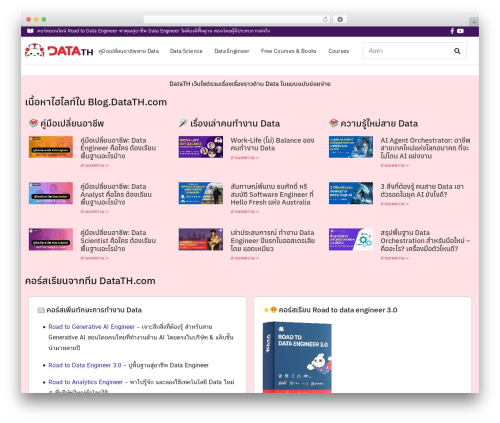
Task: Click the Australia graduate article thumbnail
Action: (x=201, y=239)
